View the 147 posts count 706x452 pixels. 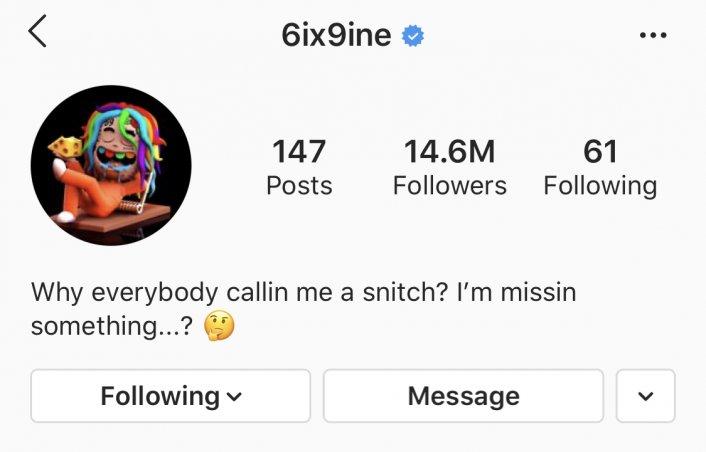click(299, 152)
